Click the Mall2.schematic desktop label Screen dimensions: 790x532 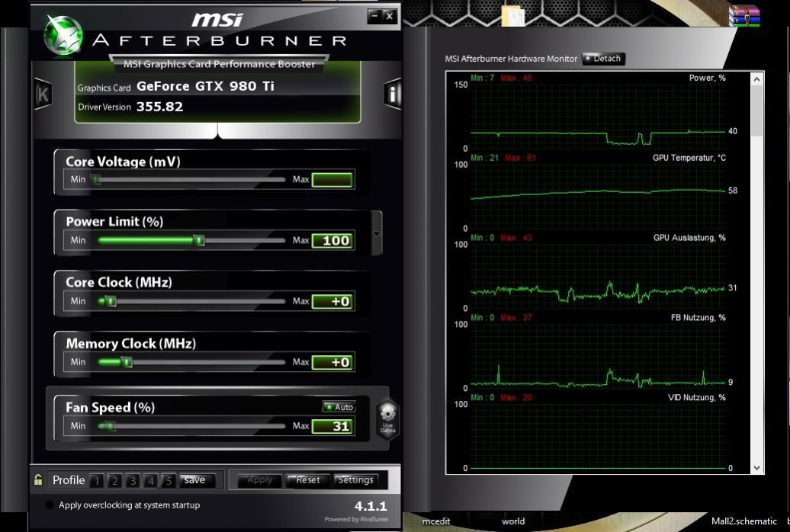point(743,521)
